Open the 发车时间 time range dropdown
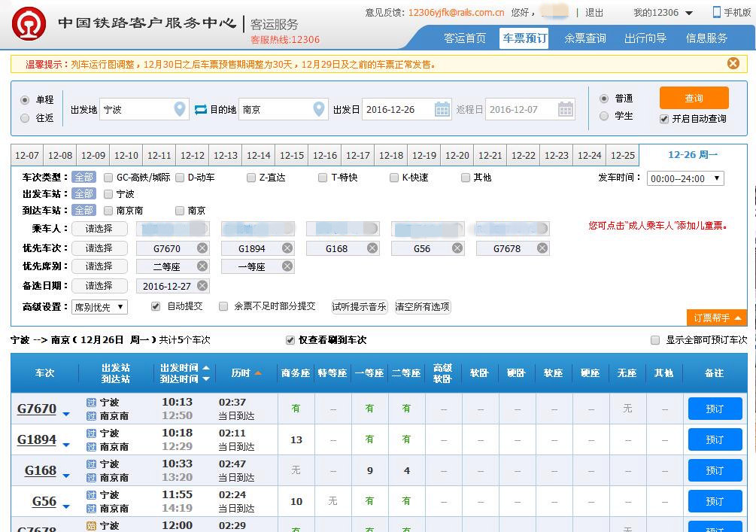The width and height of the screenshot is (756, 532). (685, 178)
